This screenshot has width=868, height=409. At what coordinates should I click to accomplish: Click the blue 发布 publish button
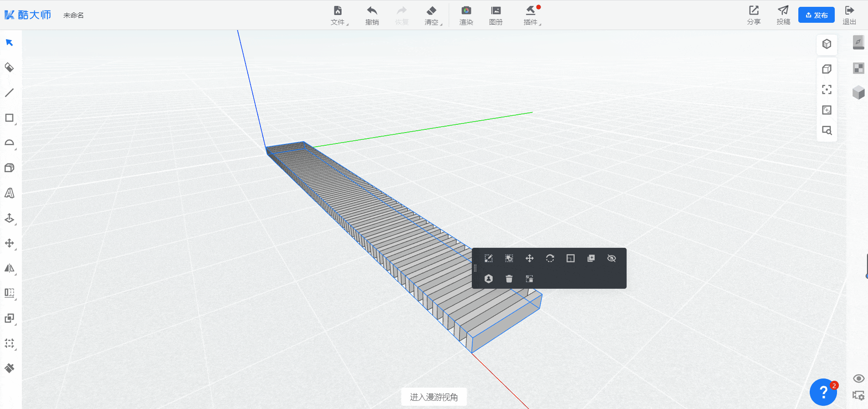[816, 15]
